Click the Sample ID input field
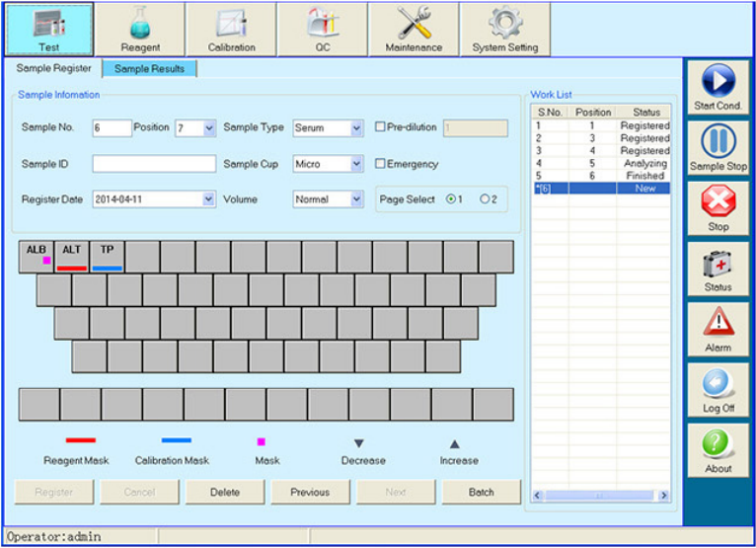 tap(154, 164)
